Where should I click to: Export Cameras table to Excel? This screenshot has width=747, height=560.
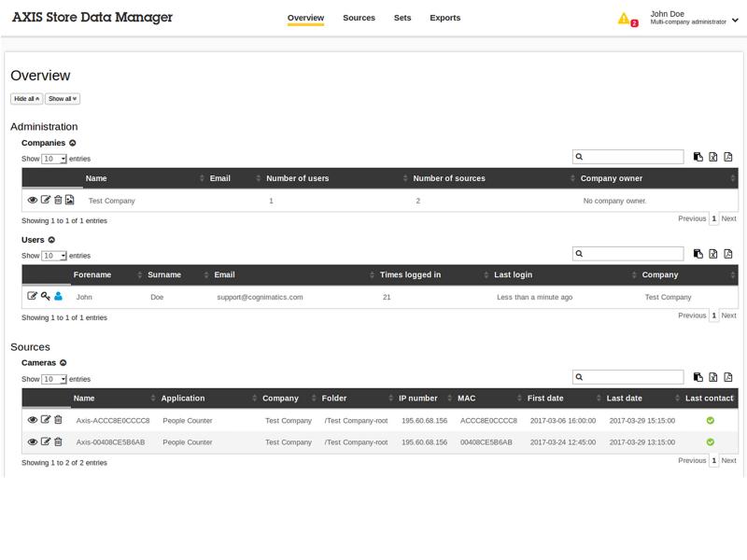pos(713,377)
